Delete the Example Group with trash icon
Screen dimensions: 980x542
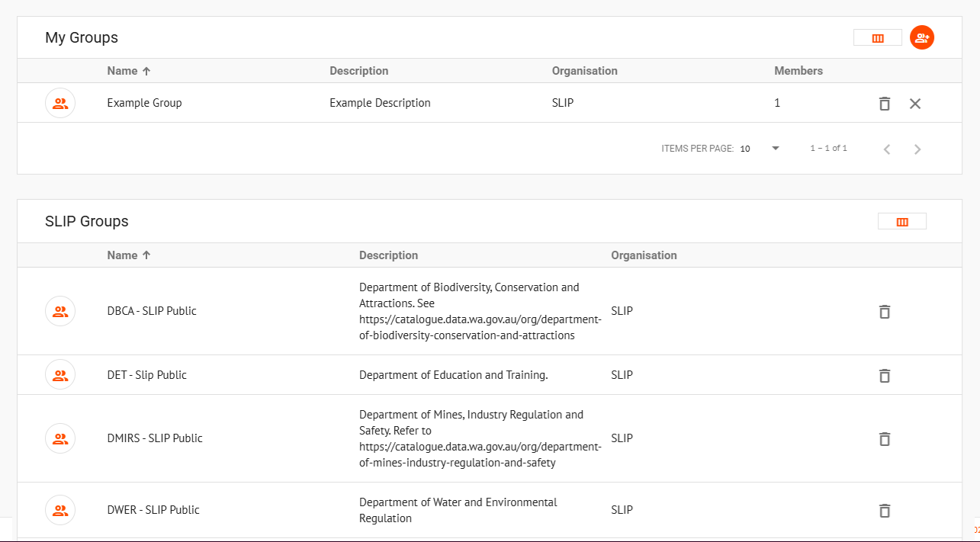(885, 104)
